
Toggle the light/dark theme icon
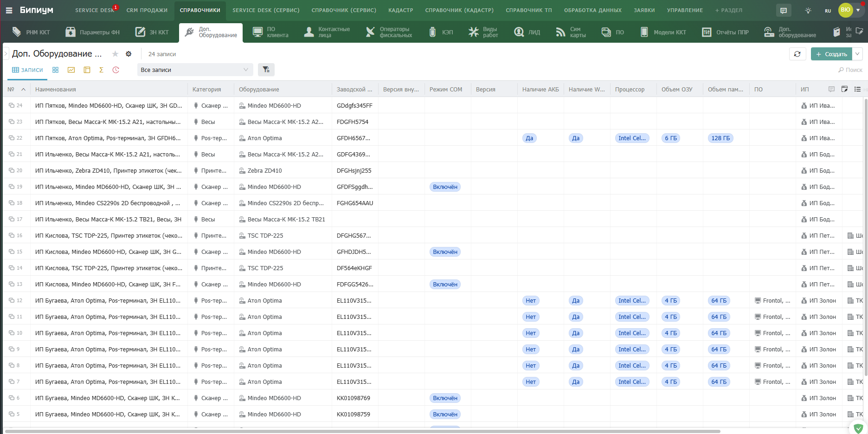point(808,10)
